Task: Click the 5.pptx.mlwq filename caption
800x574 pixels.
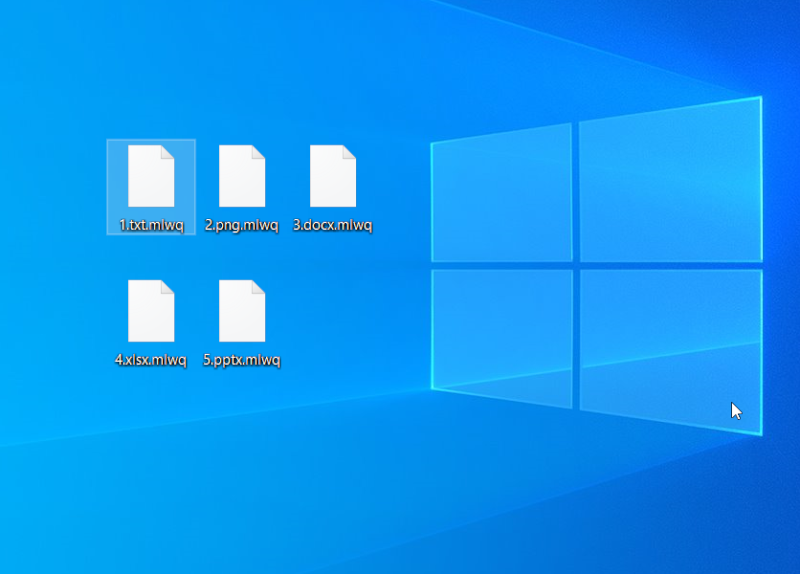Action: point(242,360)
